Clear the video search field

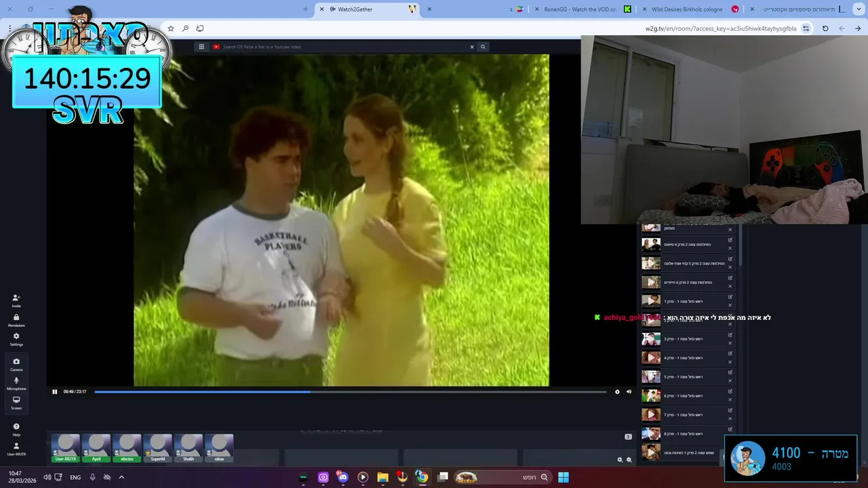[x=472, y=47]
